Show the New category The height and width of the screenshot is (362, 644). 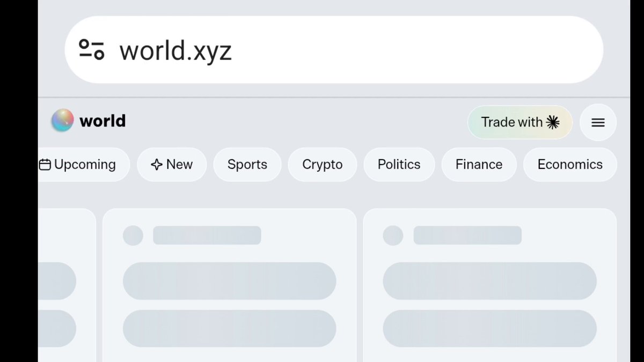(x=172, y=165)
